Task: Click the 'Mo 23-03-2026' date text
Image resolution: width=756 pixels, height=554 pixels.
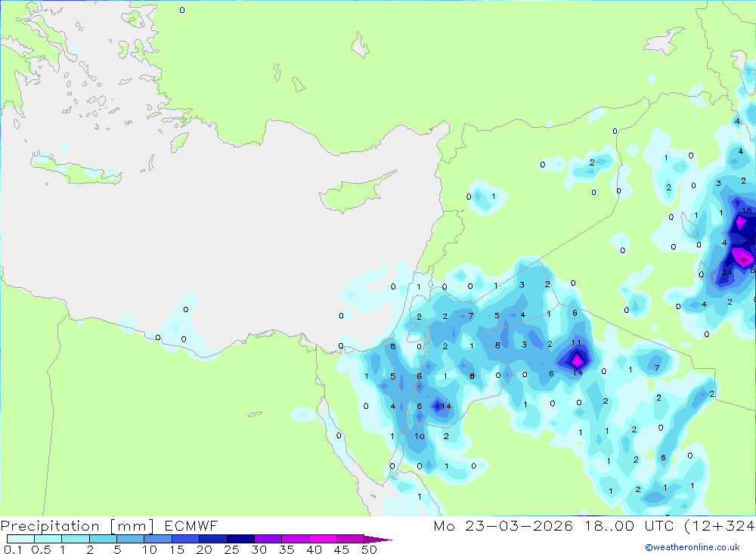Action: [503, 526]
